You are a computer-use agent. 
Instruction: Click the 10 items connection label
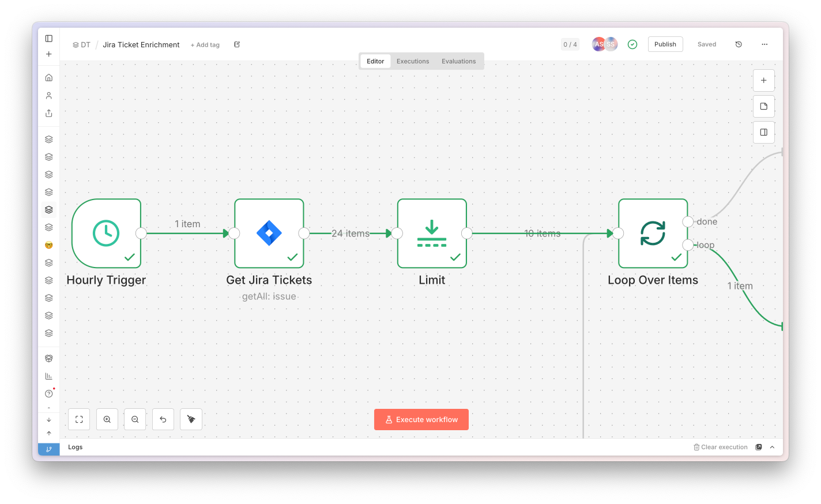click(543, 234)
